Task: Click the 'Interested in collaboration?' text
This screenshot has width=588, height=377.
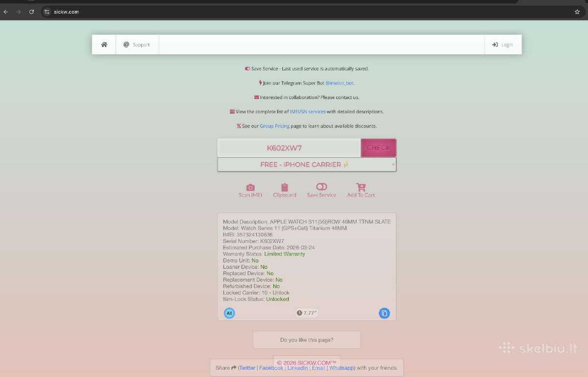Action: pyautogui.click(x=307, y=97)
